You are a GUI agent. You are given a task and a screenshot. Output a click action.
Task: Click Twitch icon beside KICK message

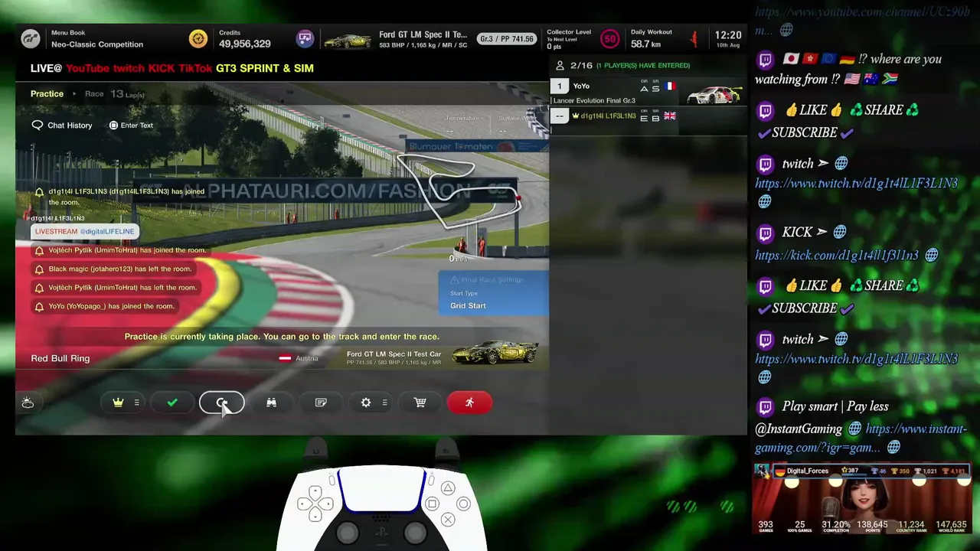tap(765, 233)
